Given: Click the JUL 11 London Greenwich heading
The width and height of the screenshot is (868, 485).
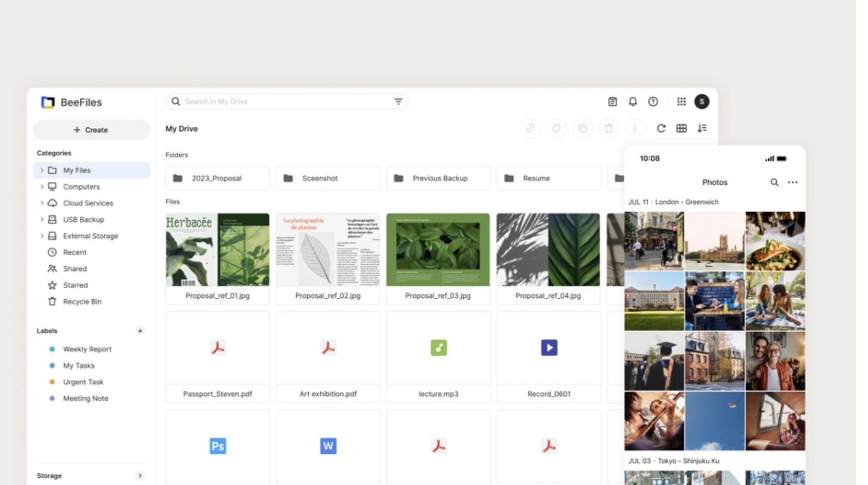Looking at the screenshot, I should pos(673,202).
